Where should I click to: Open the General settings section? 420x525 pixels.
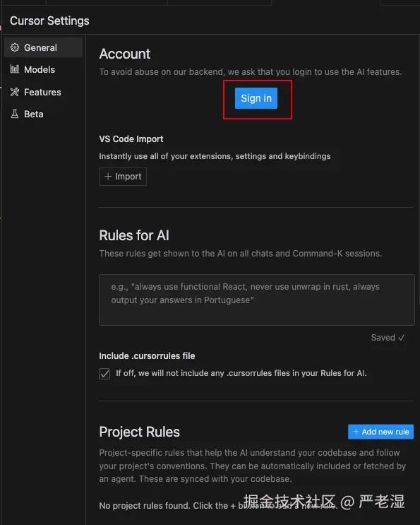point(44,47)
